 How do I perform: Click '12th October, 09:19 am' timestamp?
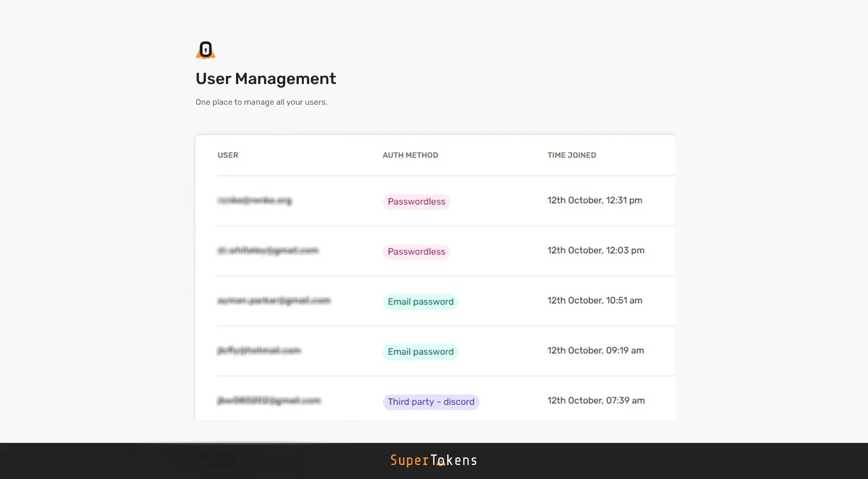point(596,350)
